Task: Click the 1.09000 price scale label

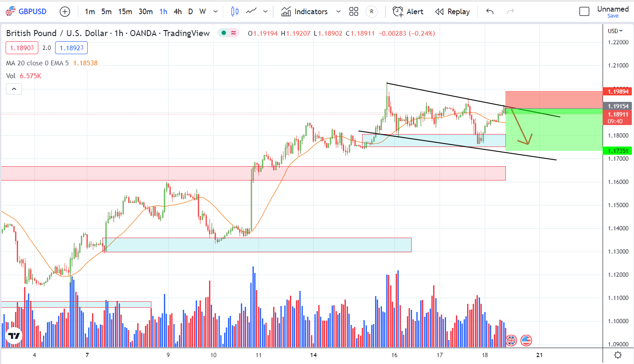Action: [x=618, y=344]
